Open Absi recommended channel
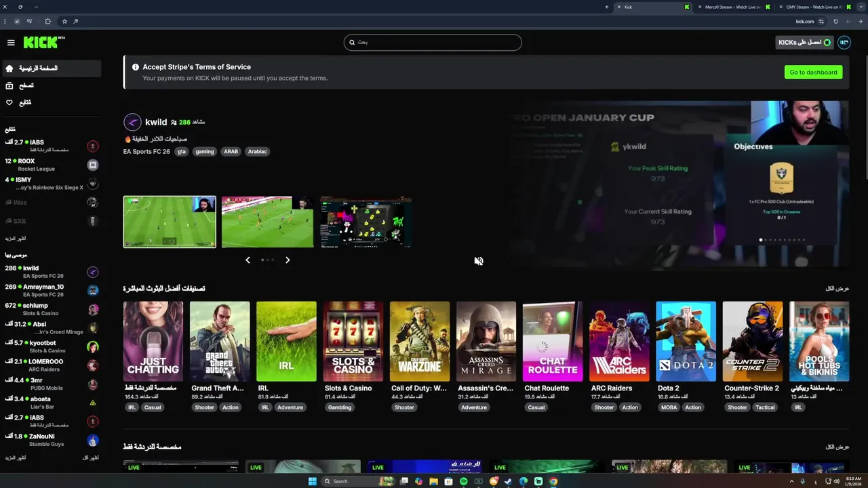 (x=51, y=327)
